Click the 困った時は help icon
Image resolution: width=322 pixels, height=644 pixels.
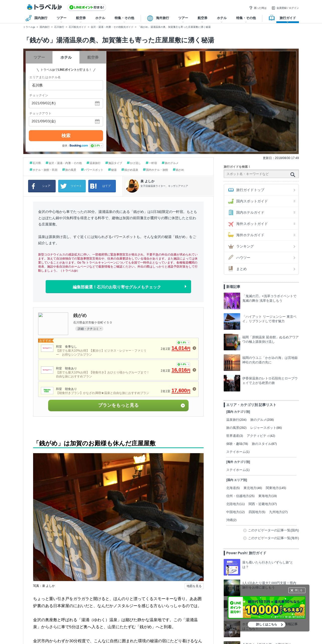pos(251,8)
